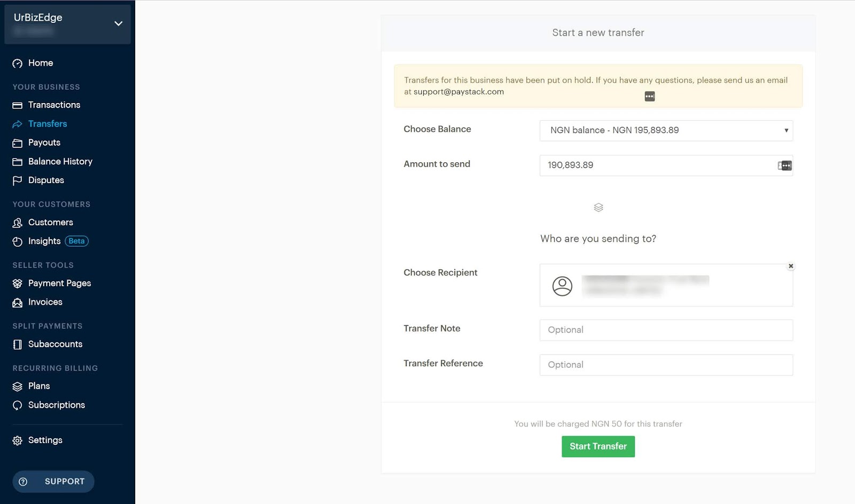This screenshot has width=855, height=504.
Task: Click the Insights clock icon
Action: 17,241
